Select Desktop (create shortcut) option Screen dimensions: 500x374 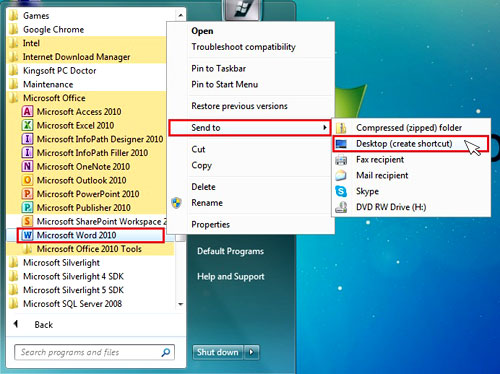tap(404, 144)
